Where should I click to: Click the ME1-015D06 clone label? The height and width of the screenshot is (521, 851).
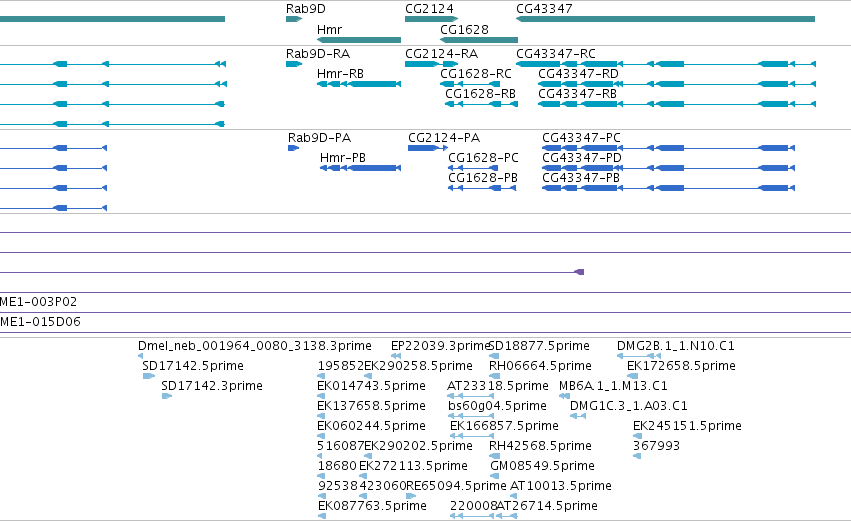[40, 322]
